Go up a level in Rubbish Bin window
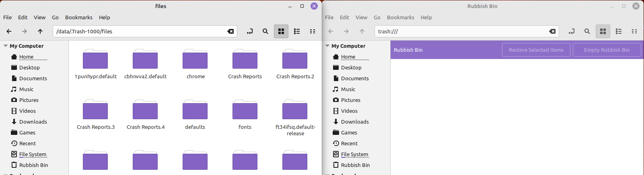The image size is (644, 175). 362,31
